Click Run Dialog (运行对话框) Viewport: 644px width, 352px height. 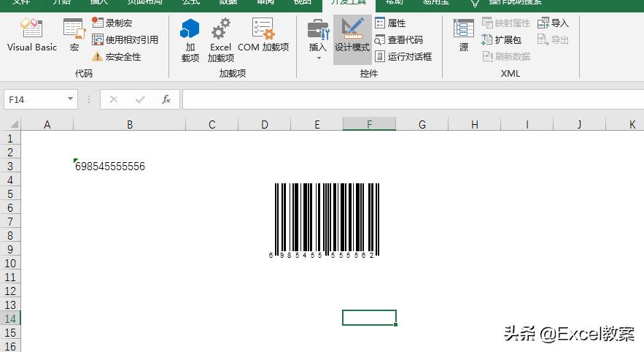pos(403,57)
